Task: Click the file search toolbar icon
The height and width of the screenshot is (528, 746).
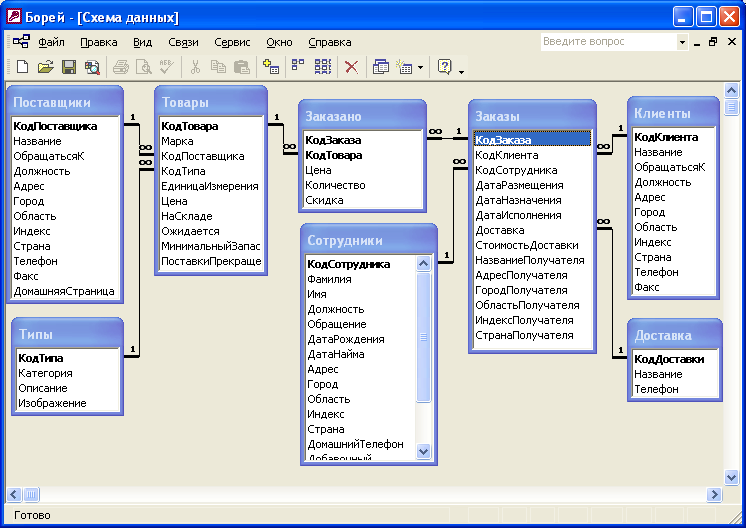Action: tap(92, 67)
